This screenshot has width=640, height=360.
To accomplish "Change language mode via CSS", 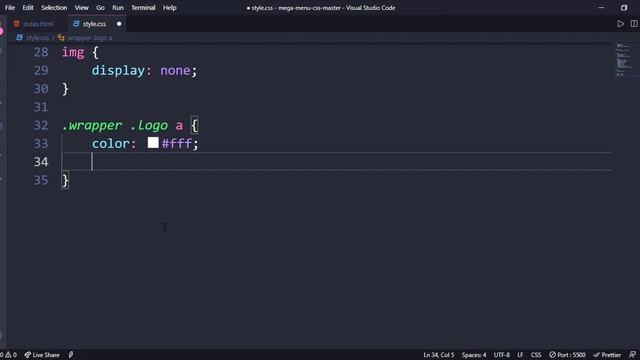I will click(x=536, y=355).
